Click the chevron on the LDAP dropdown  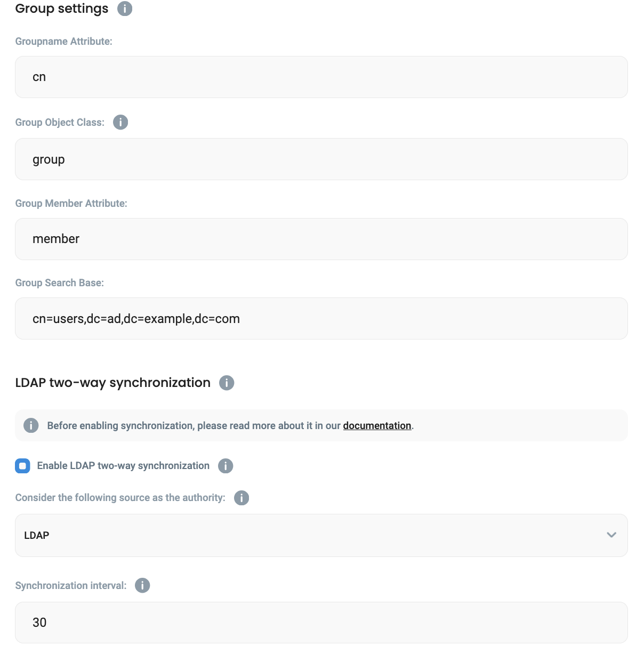[x=611, y=535]
